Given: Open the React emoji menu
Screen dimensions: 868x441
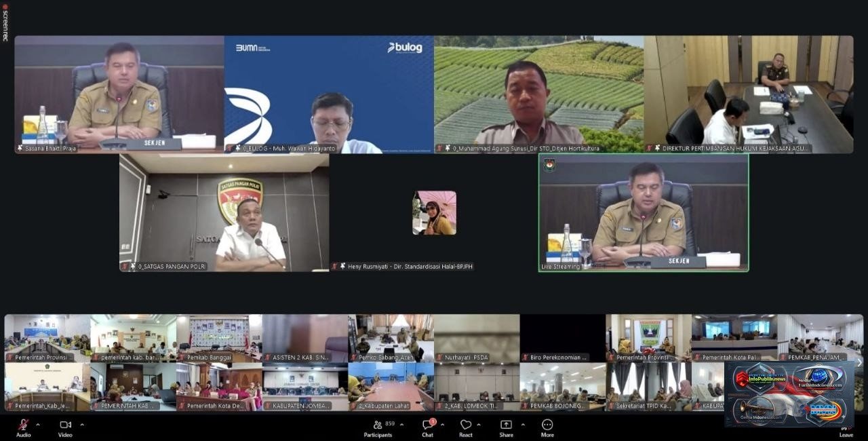Looking at the screenshot, I should pos(466,427).
